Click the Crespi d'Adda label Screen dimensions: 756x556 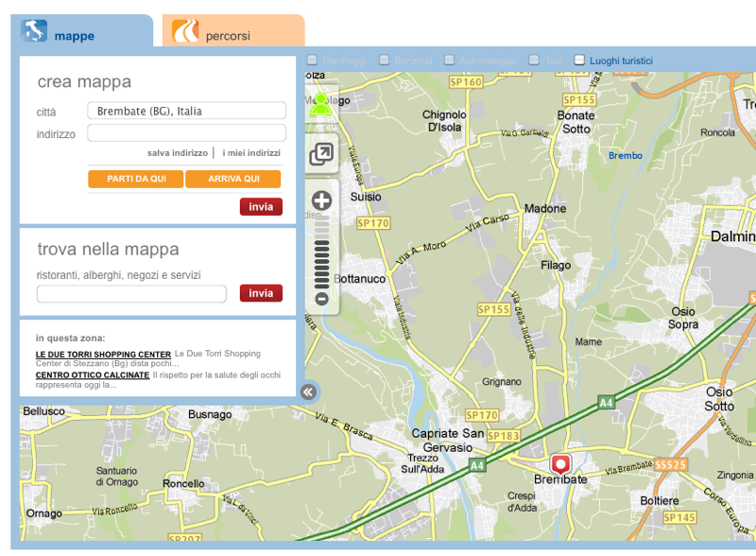(522, 501)
